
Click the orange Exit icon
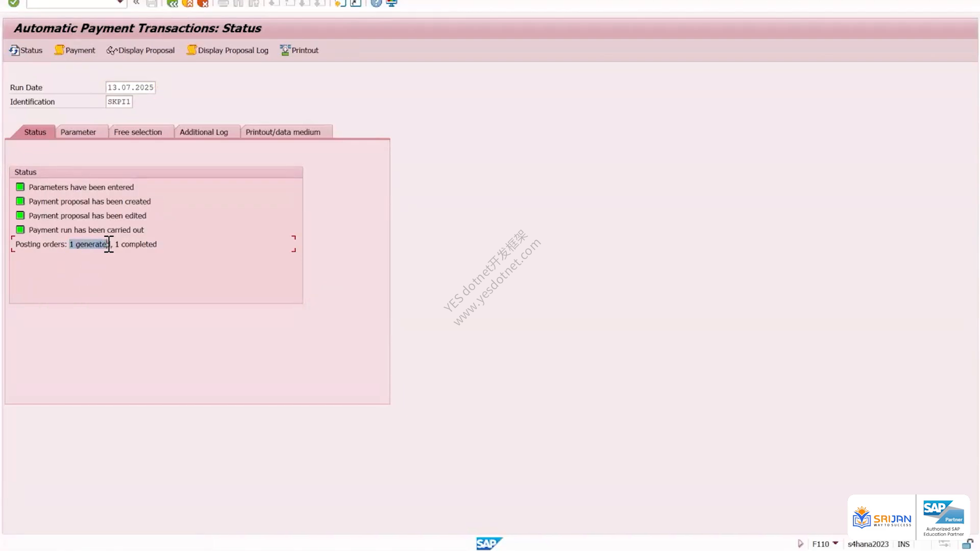[188, 3]
